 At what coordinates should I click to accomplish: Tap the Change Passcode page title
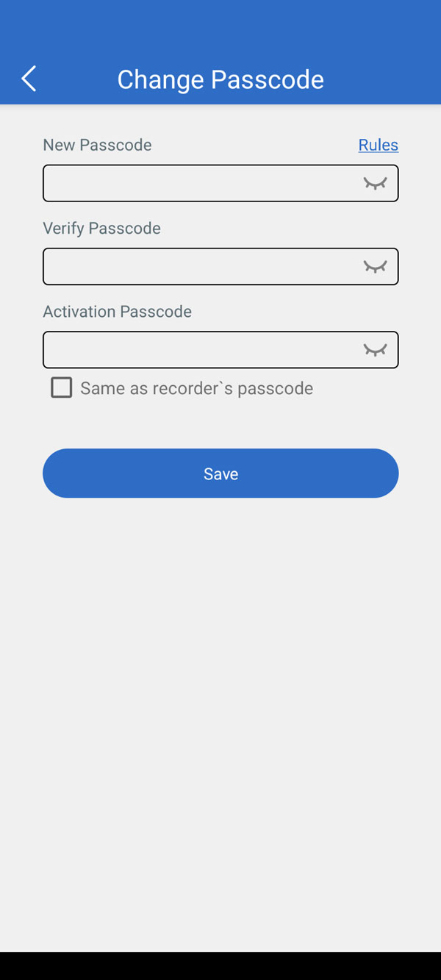220,79
